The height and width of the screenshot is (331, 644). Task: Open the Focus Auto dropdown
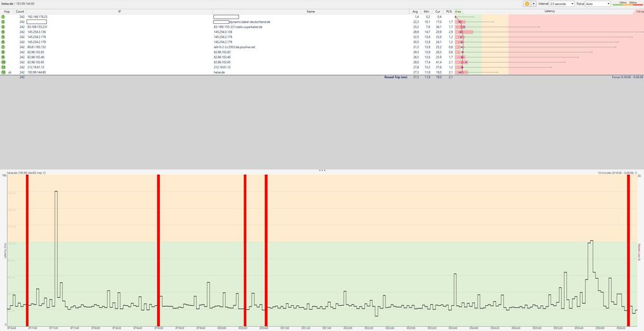click(598, 3)
